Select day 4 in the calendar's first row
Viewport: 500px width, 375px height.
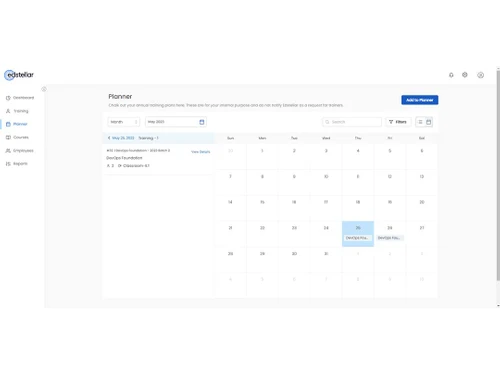click(x=358, y=156)
